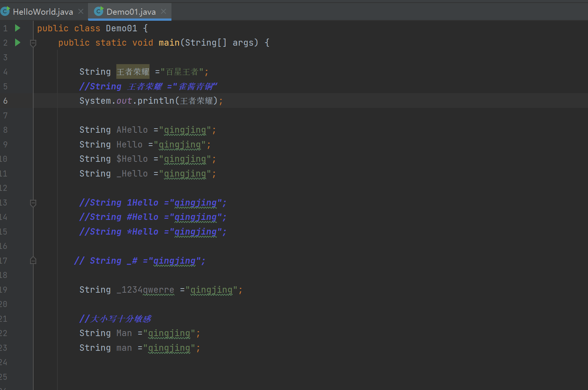
Task: Run main method via gutter arrow on line 2
Action: [17, 42]
